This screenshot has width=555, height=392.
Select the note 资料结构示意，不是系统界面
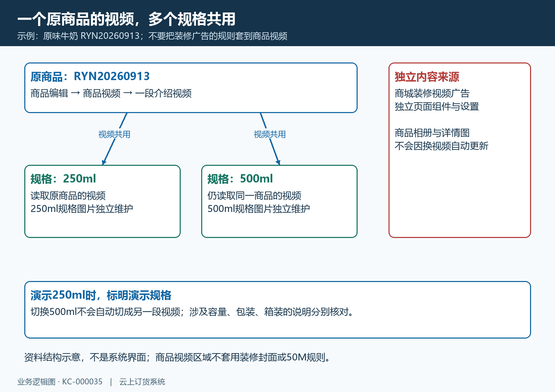85,357
